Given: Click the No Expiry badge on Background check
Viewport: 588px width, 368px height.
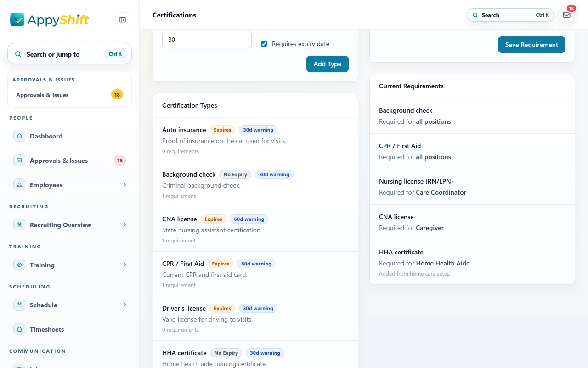Looking at the screenshot, I should click(x=235, y=174).
